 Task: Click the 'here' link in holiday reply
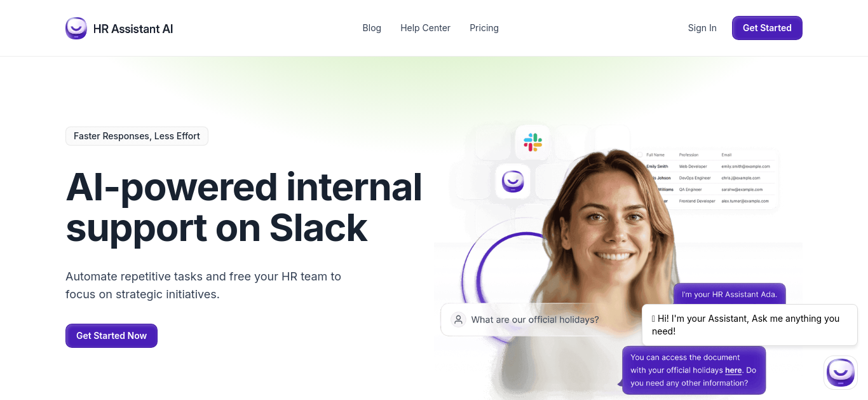pos(733,370)
